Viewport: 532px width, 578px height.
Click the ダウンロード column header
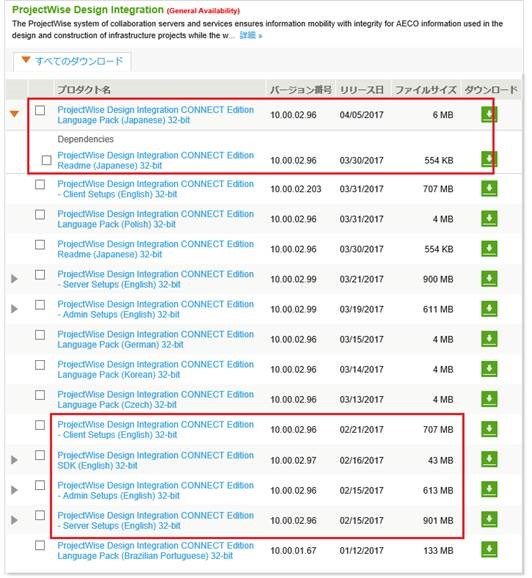[491, 90]
